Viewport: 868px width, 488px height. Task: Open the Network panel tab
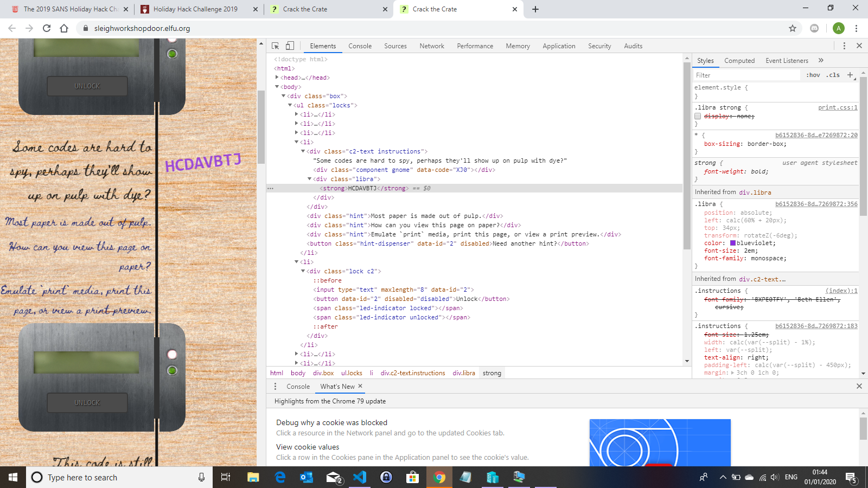point(432,46)
